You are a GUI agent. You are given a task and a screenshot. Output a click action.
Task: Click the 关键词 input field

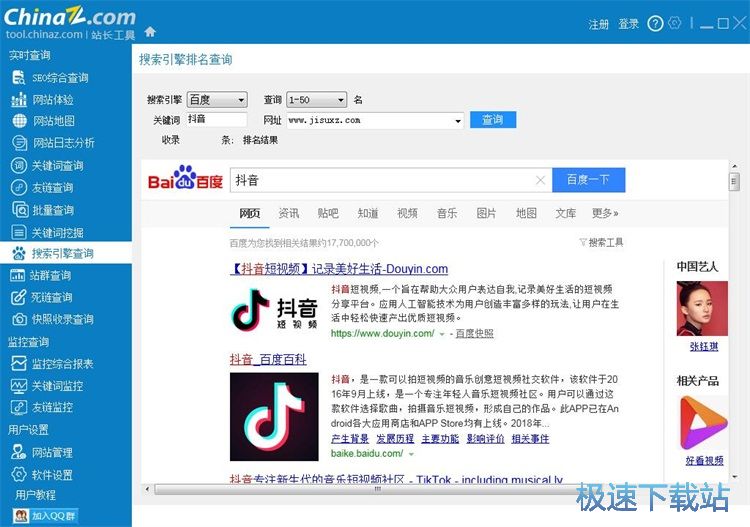tap(217, 119)
